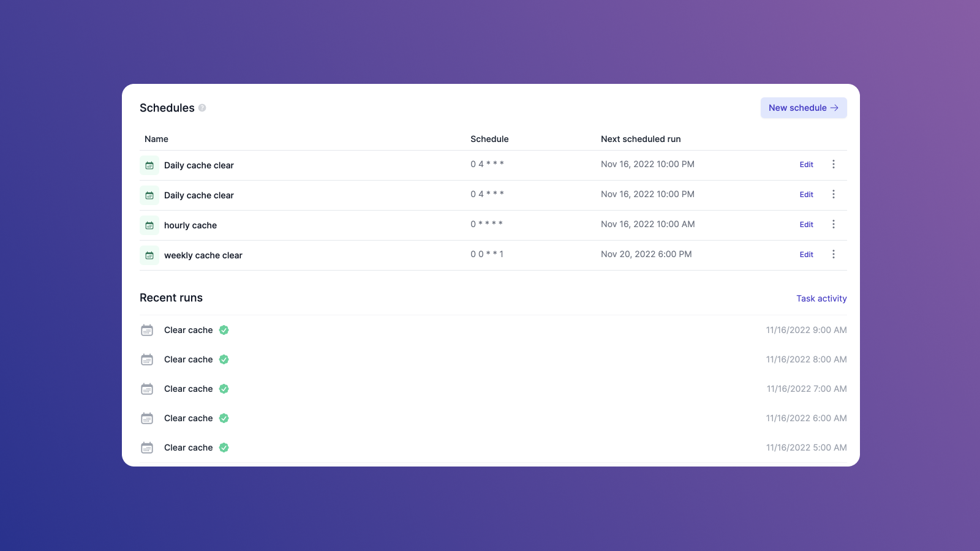Open three-dot menu of second Daily cache clear

point(833,194)
